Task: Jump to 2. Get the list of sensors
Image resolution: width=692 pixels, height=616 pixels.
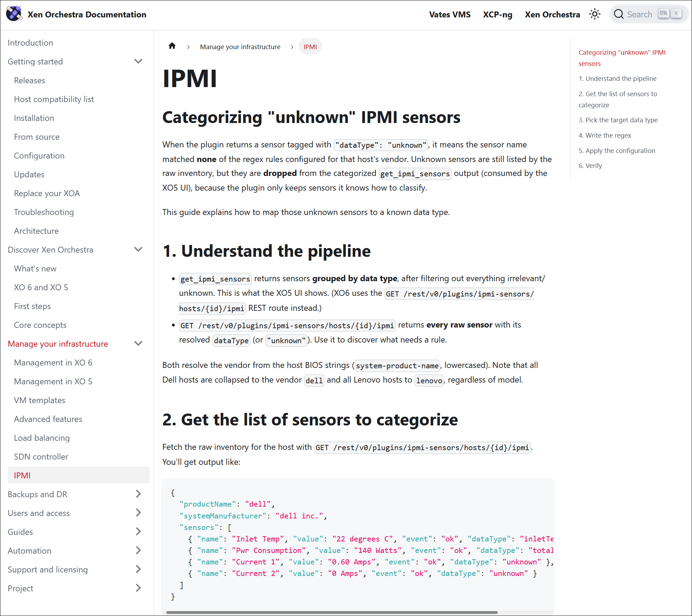Action: (617, 99)
